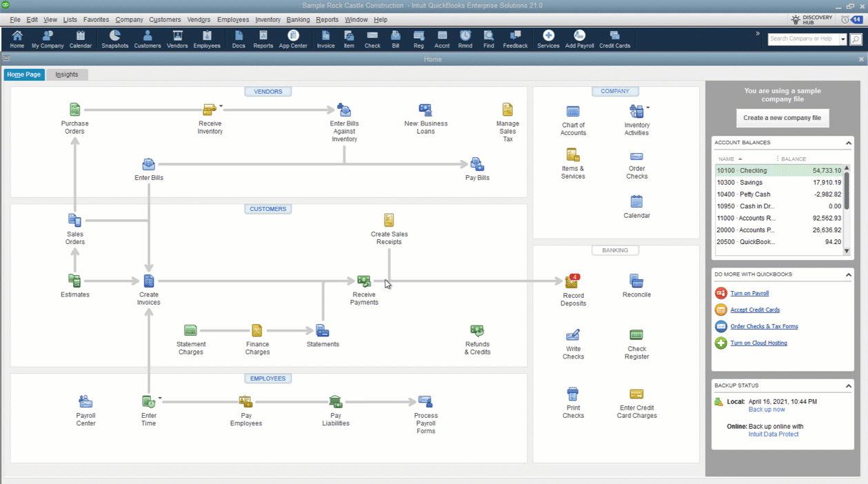Image resolution: width=868 pixels, height=484 pixels.
Task: Click the search magnifier button
Action: (856, 39)
